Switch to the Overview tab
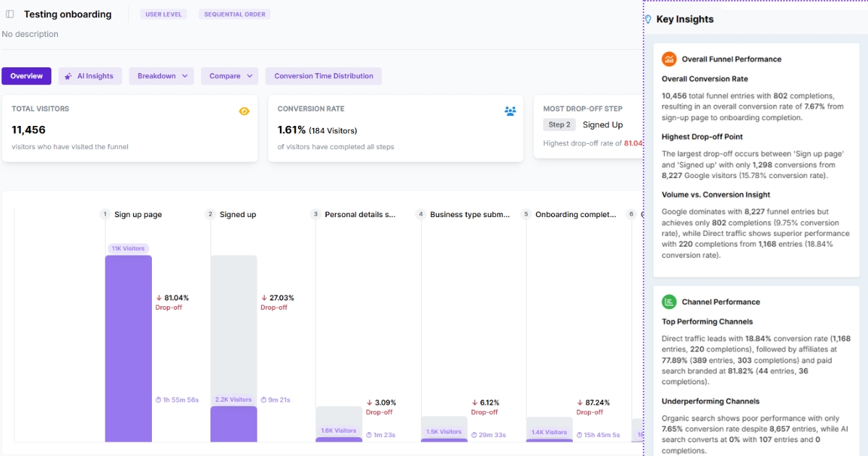The height and width of the screenshot is (456, 868). (26, 76)
